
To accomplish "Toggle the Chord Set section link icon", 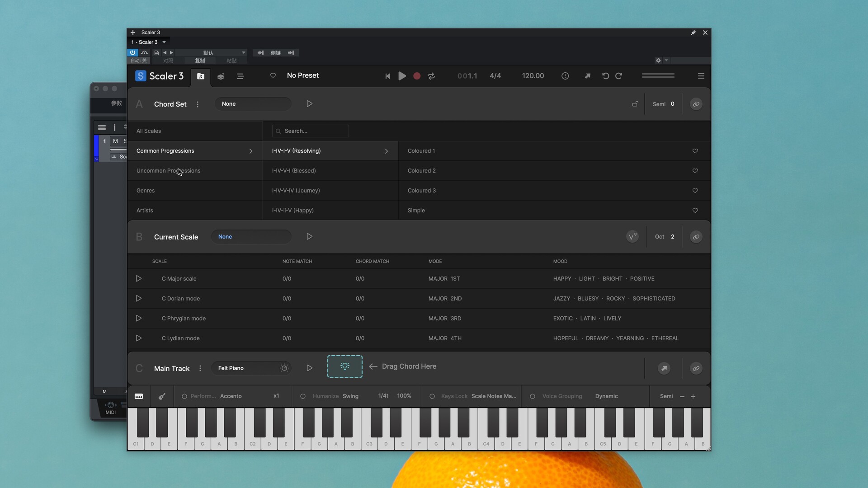I will click(x=696, y=104).
